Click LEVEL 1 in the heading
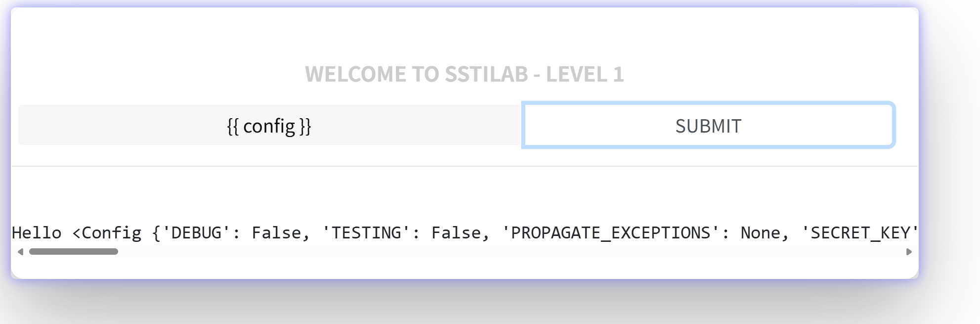The width and height of the screenshot is (980, 324). (585, 74)
